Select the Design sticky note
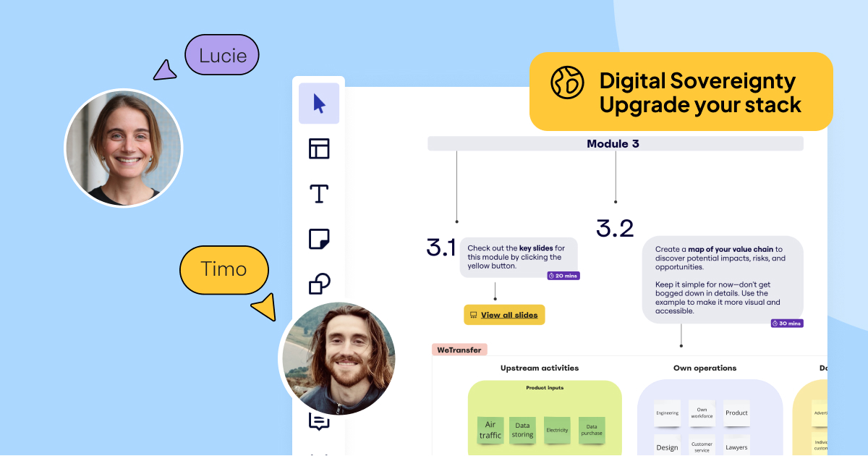This screenshot has width=868, height=456. pyautogui.click(x=668, y=445)
